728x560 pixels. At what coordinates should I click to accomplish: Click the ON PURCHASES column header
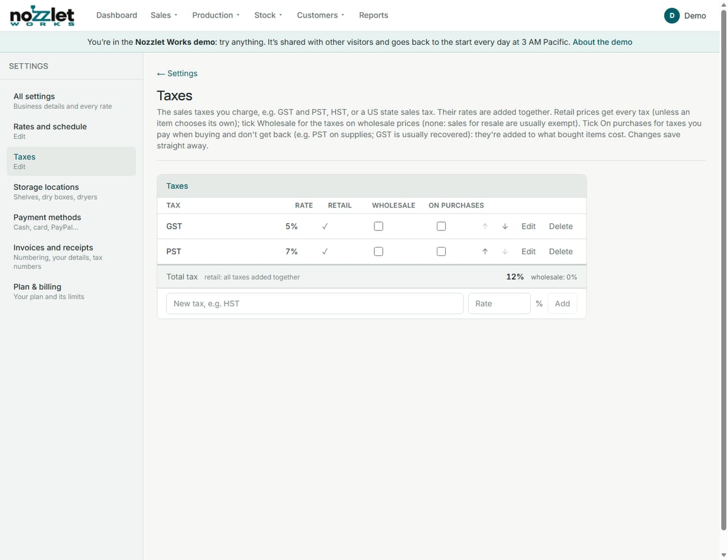[456, 206]
